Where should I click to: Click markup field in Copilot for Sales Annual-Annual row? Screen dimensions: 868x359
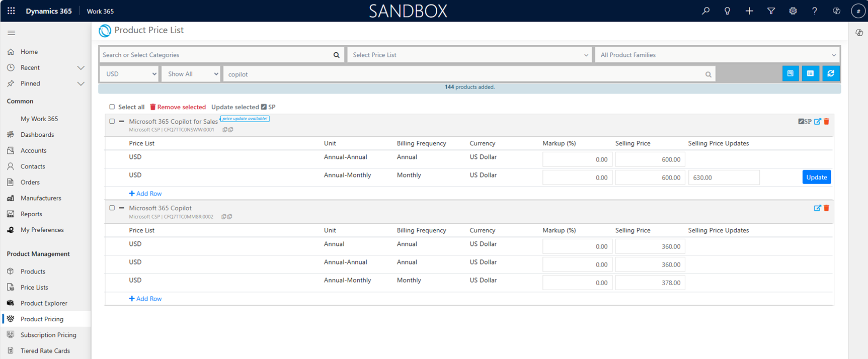[x=577, y=159]
